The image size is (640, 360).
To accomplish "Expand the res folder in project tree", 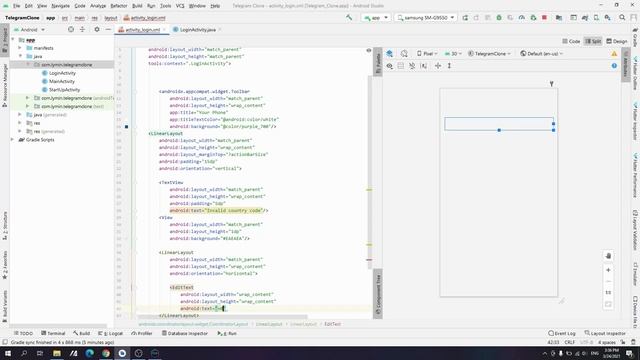I will point(20,123).
